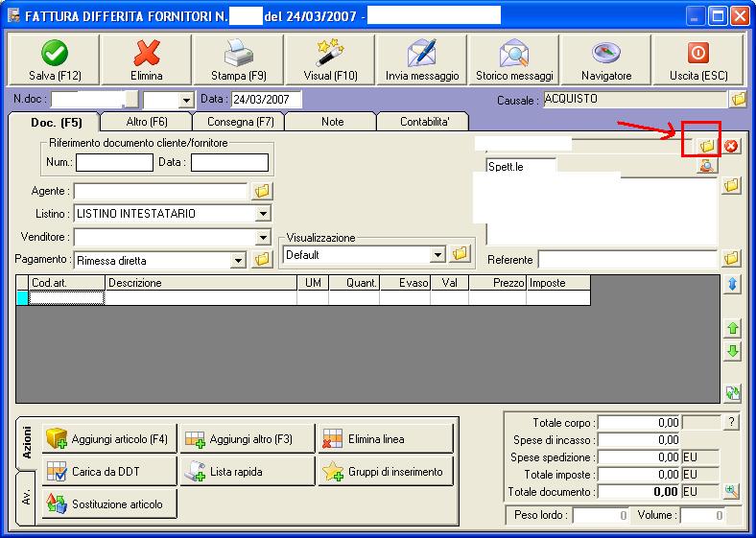The height and width of the screenshot is (538, 756).
Task: Click the Spese di incasso value field
Action: (x=639, y=439)
